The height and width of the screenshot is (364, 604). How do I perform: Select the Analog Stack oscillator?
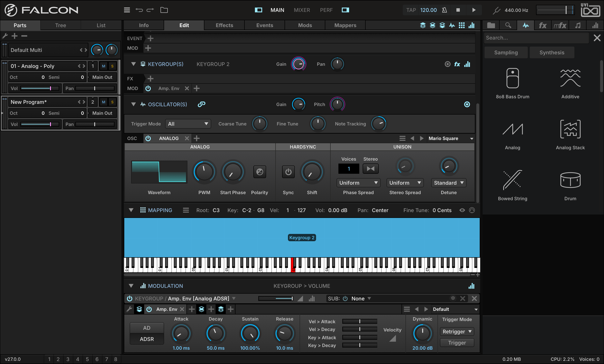(x=570, y=134)
